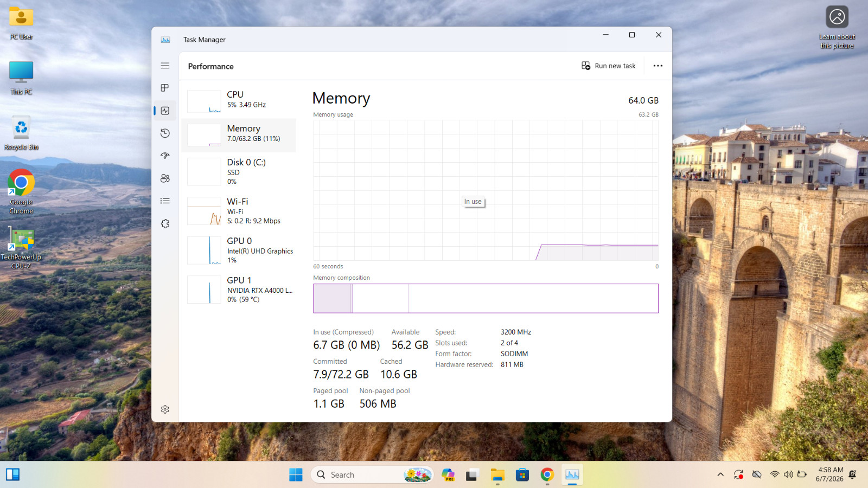Click battery tray icon

tap(802, 475)
